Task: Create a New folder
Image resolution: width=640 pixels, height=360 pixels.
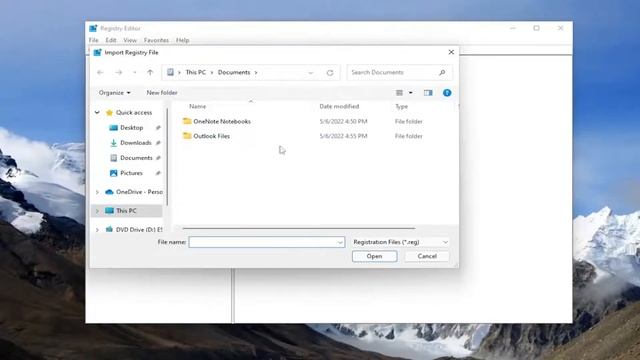Action: [x=162, y=93]
